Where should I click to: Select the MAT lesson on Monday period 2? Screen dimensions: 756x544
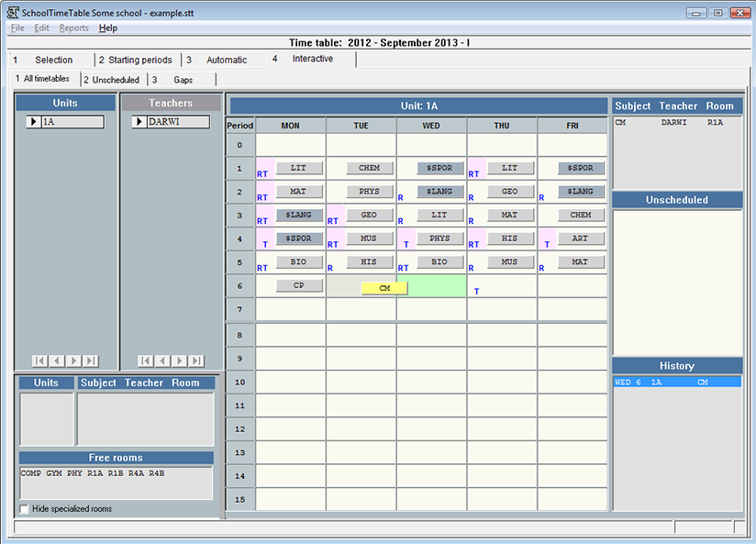pos(299,192)
